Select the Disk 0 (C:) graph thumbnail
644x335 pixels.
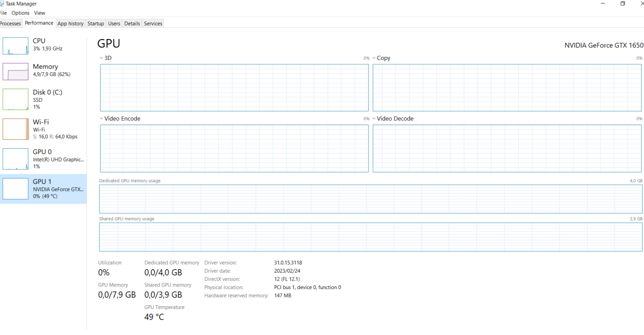click(16, 99)
